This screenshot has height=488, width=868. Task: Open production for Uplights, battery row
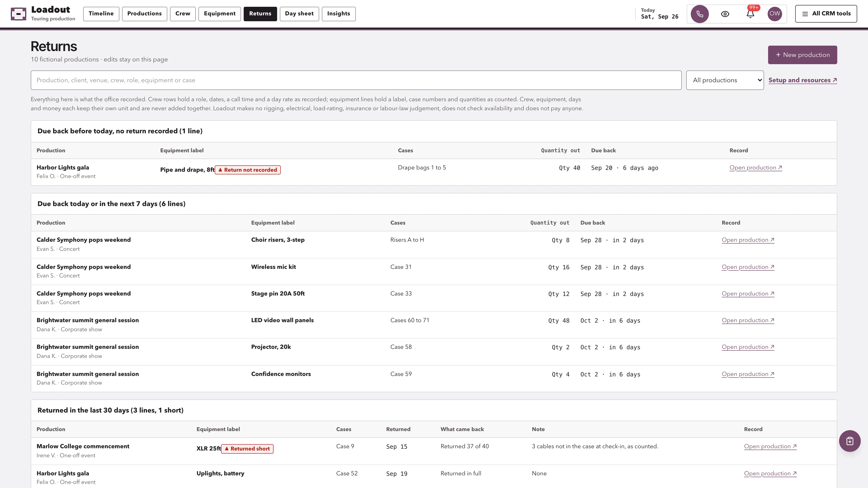(x=770, y=474)
